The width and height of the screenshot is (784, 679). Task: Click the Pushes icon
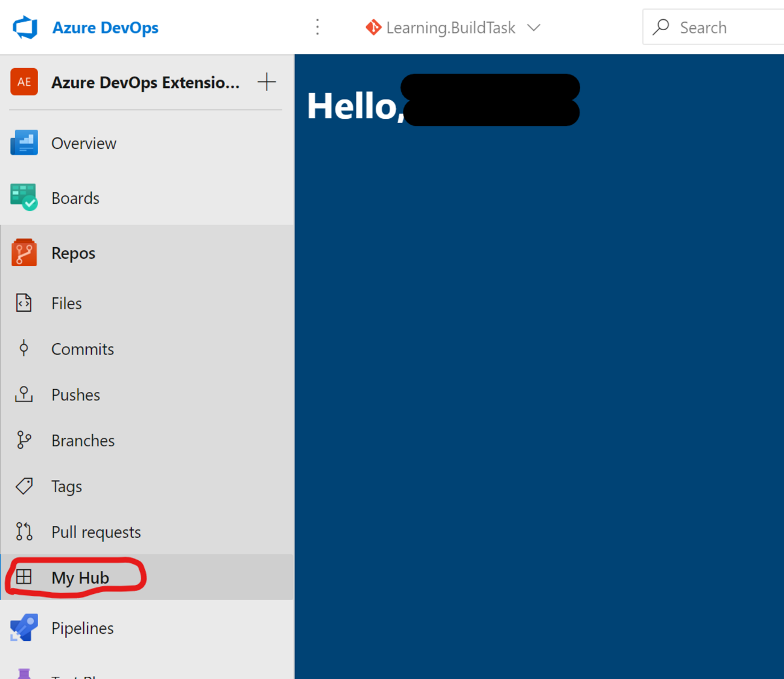pos(24,394)
